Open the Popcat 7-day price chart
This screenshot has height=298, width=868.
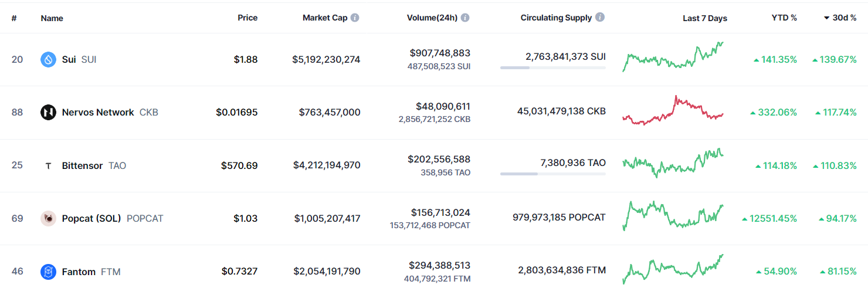[673, 216]
